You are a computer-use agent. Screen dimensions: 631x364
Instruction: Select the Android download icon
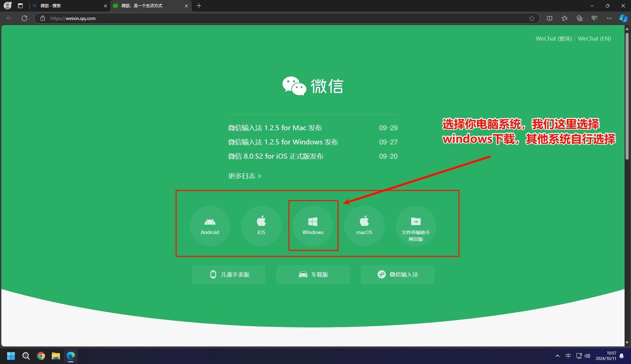pos(210,226)
